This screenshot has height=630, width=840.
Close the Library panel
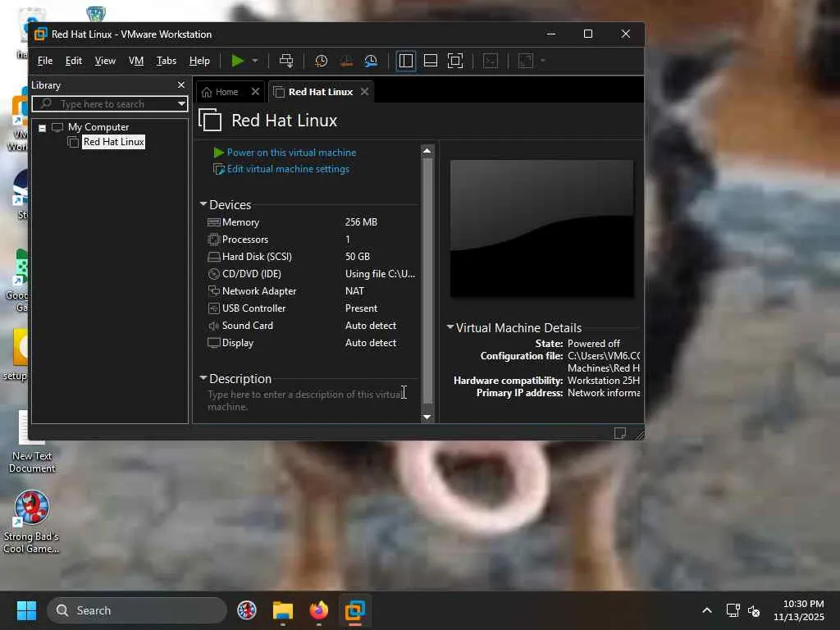[181, 84]
